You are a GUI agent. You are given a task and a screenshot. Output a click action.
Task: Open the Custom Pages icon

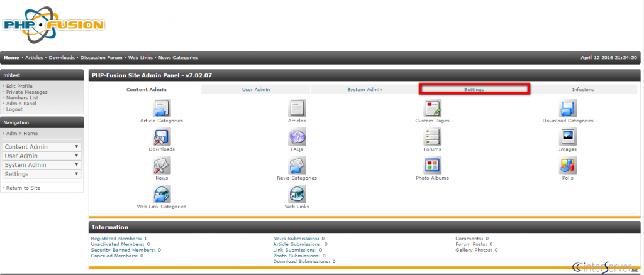(x=432, y=108)
